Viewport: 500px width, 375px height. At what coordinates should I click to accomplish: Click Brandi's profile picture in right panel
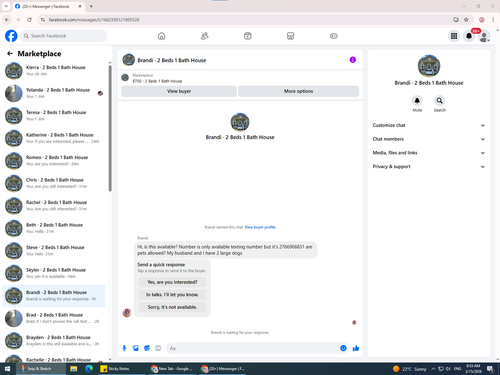coord(429,66)
